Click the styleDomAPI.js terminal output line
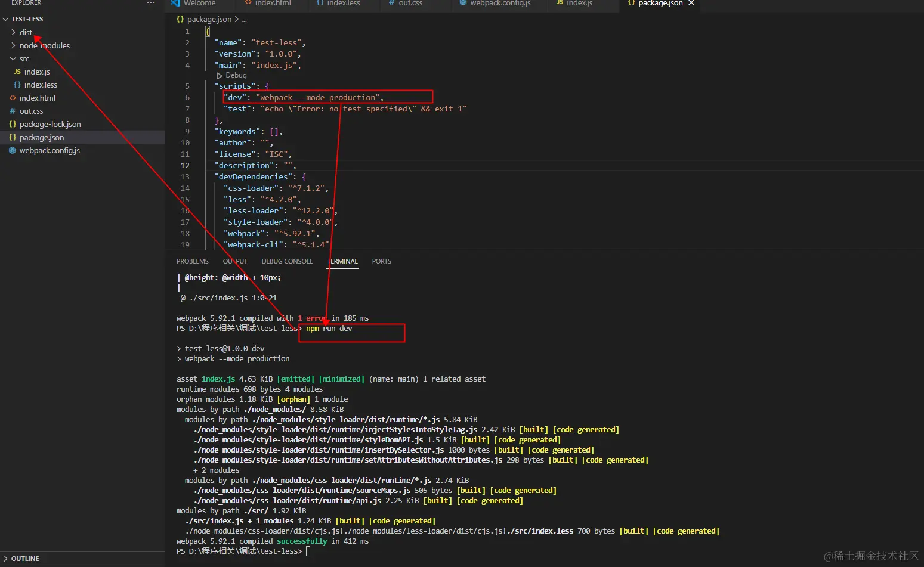 click(x=377, y=440)
